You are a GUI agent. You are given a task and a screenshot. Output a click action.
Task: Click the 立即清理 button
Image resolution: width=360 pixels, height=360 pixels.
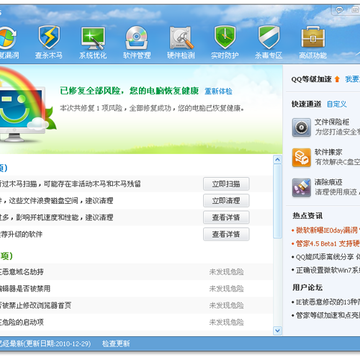pos(226,201)
